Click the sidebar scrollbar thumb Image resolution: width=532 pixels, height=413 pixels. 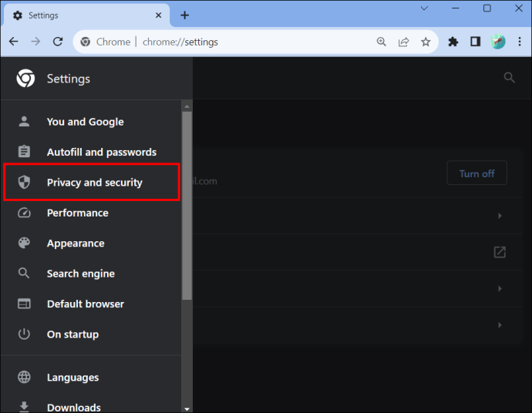tap(187, 206)
